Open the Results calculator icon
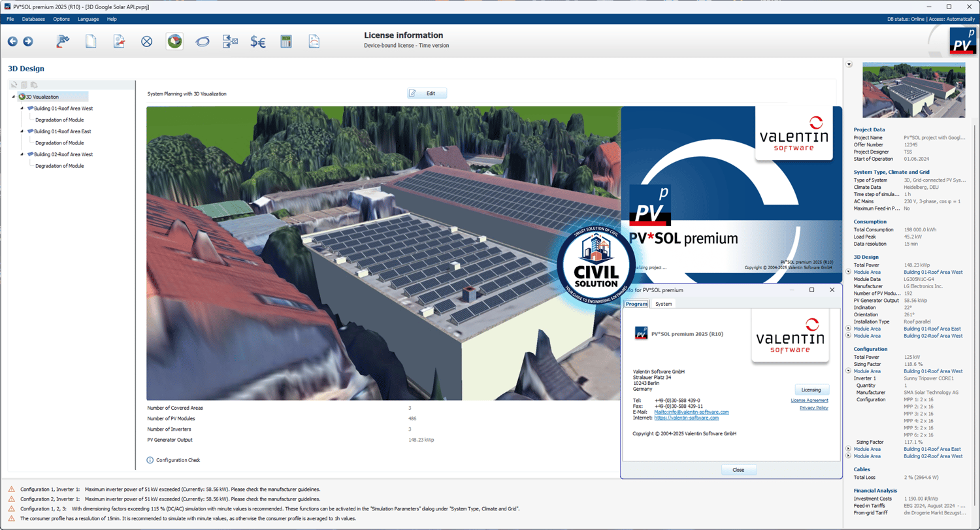Viewport: 980px width, 530px height. pyautogui.click(x=286, y=42)
